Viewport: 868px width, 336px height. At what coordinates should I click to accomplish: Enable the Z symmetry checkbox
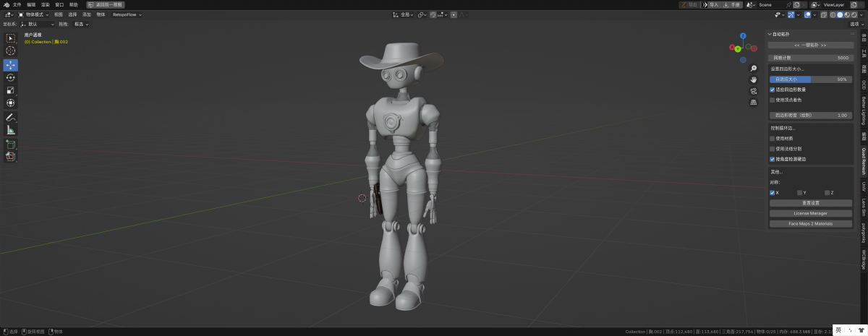click(827, 193)
